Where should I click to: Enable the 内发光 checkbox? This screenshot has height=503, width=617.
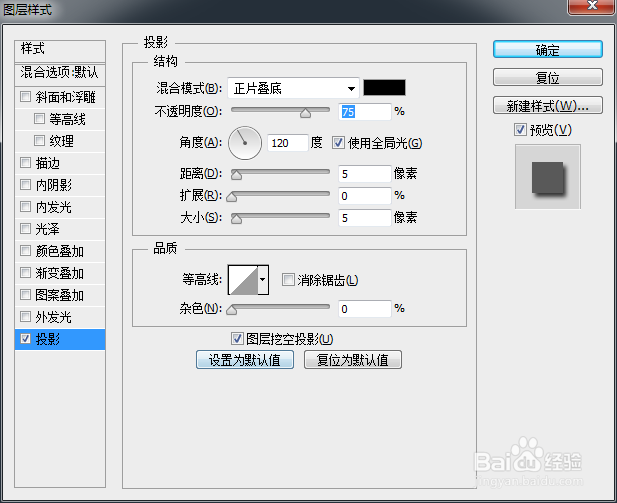(x=26, y=206)
